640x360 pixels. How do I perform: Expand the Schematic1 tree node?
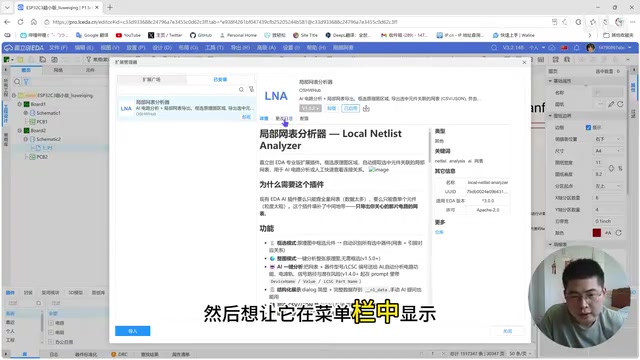tap(26, 113)
